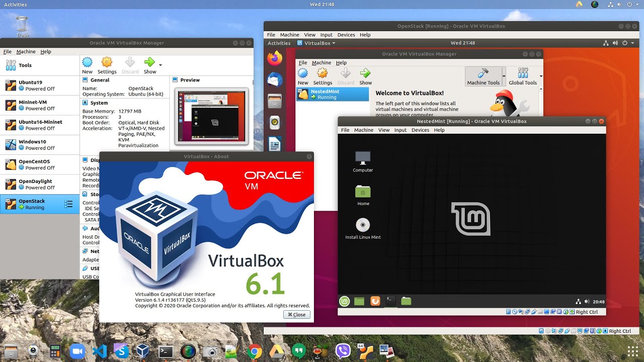
Task: Select Global Tools in nested VirtualBox Manager
Action: coord(523,76)
